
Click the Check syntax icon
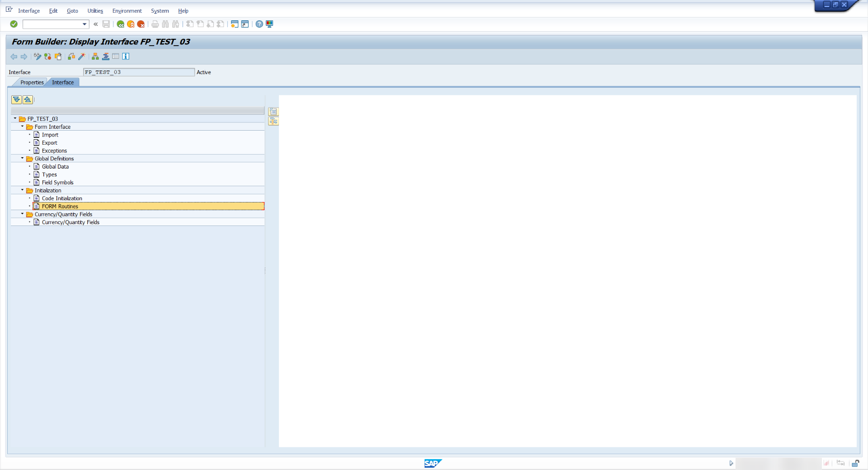[71, 56]
